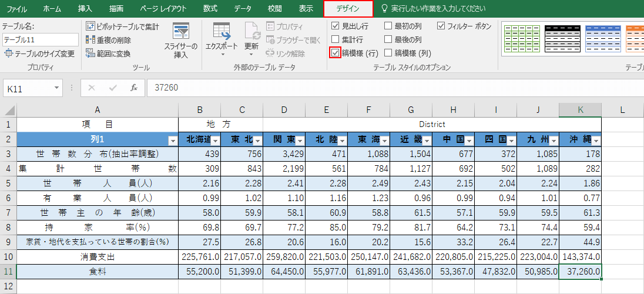Click the 食料 row label cell

(x=98, y=272)
